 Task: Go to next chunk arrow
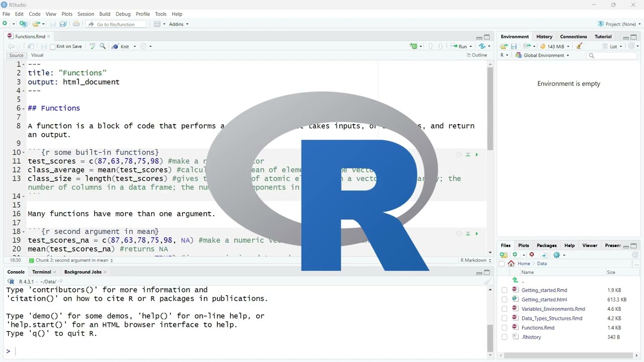click(440, 46)
